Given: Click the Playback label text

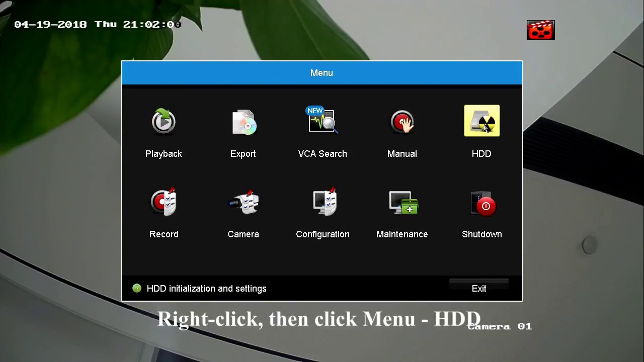Looking at the screenshot, I should [164, 154].
